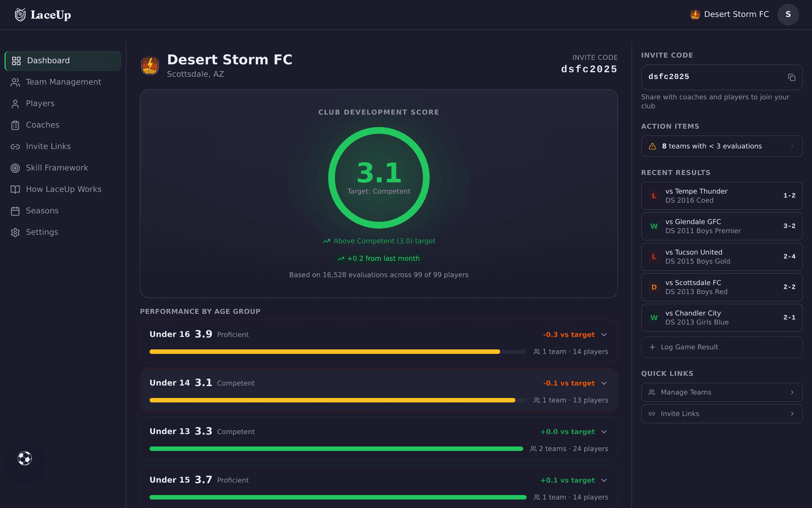
Task: Click Desert Storm FC badge in top bar
Action: (x=695, y=15)
